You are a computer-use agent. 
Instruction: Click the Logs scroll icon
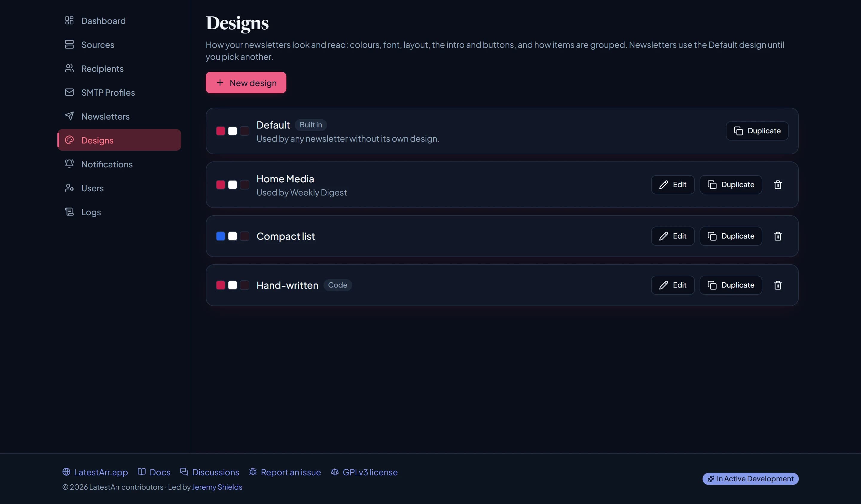[x=69, y=212]
